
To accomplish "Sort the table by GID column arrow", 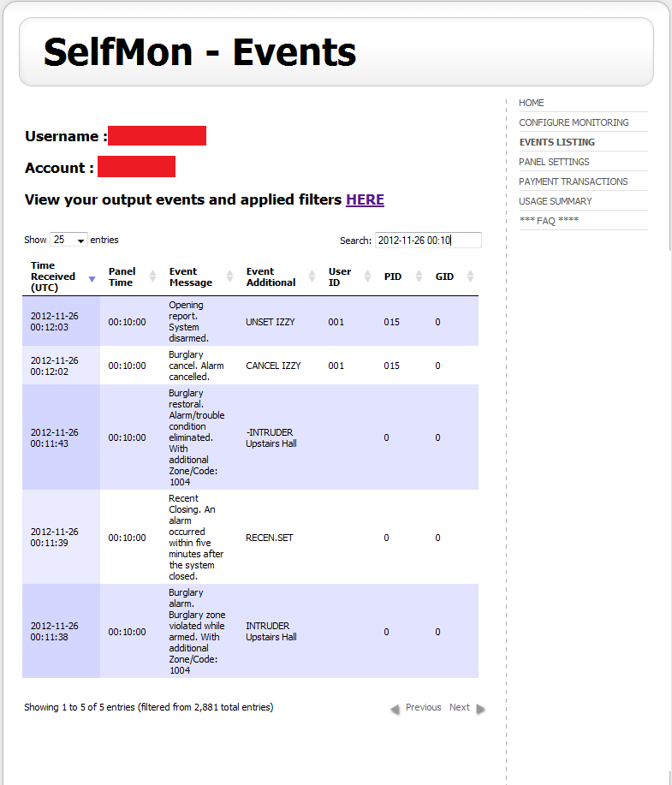I will [470, 276].
